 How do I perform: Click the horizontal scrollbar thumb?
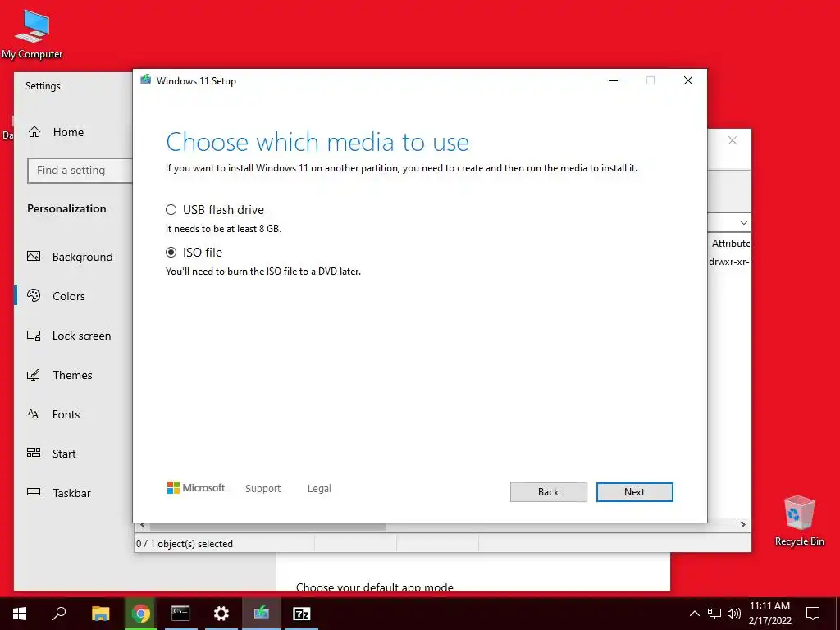click(x=267, y=527)
